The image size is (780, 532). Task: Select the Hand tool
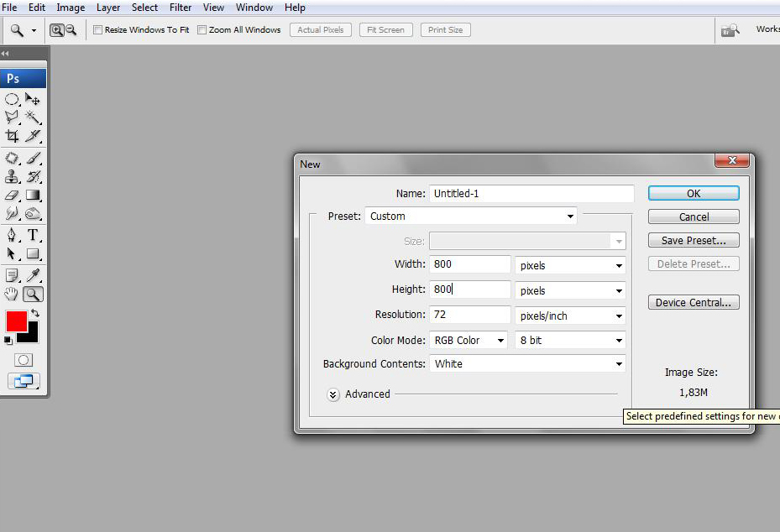coord(12,295)
